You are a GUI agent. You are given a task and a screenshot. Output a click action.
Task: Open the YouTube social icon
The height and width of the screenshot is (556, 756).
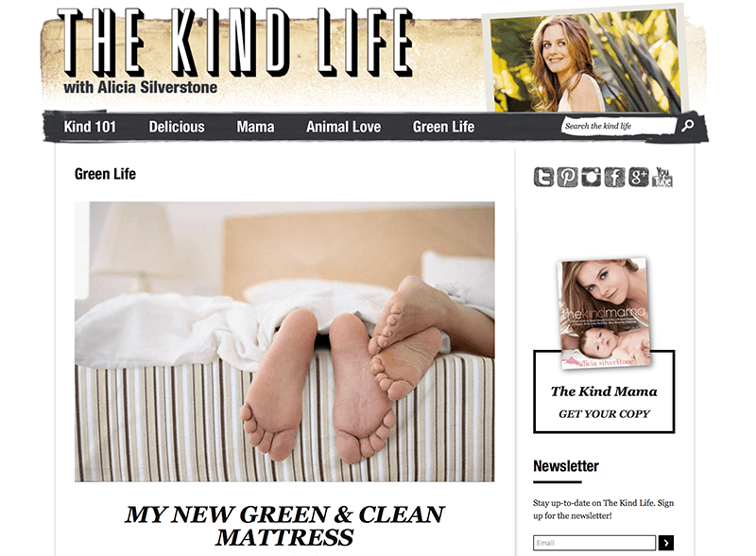[x=662, y=177]
